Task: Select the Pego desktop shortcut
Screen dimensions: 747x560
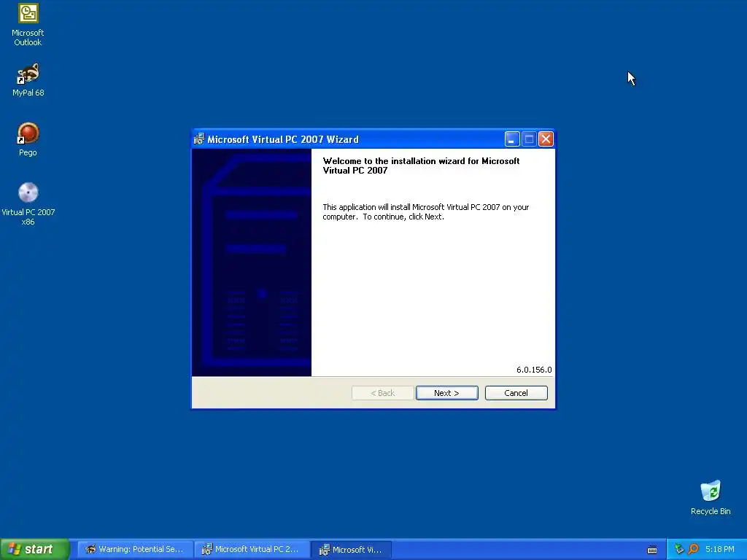Action: point(28,139)
